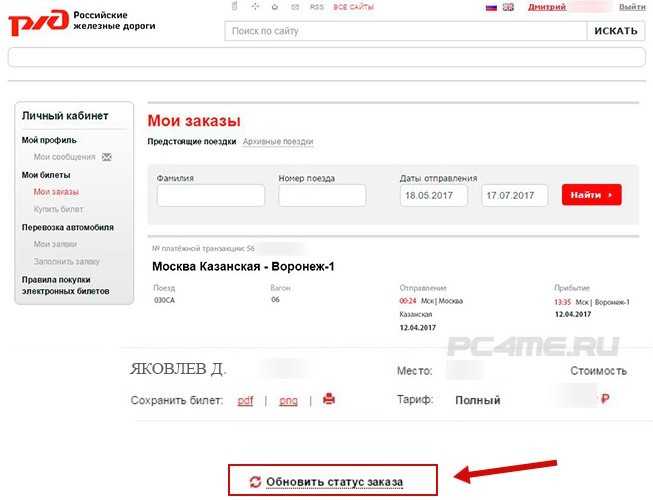Switch language with the English flag
The width and height of the screenshot is (653, 500).
click(x=508, y=7)
